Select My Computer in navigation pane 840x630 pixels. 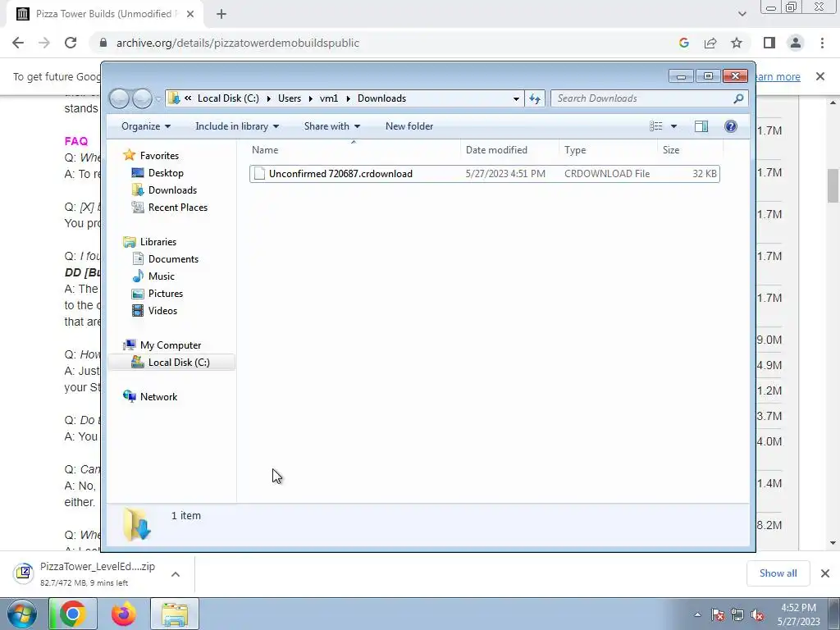(171, 345)
